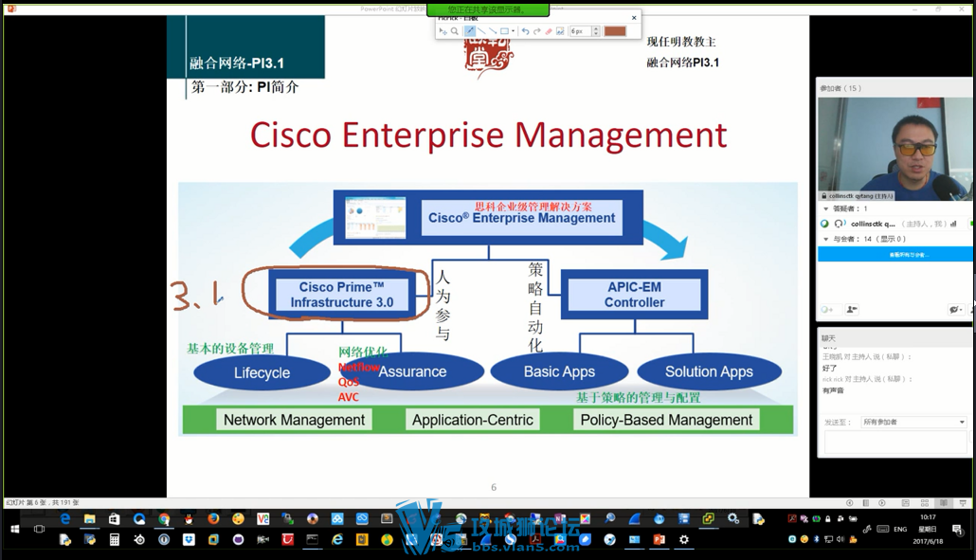
Task: Click the participants panel header
Action: point(895,88)
